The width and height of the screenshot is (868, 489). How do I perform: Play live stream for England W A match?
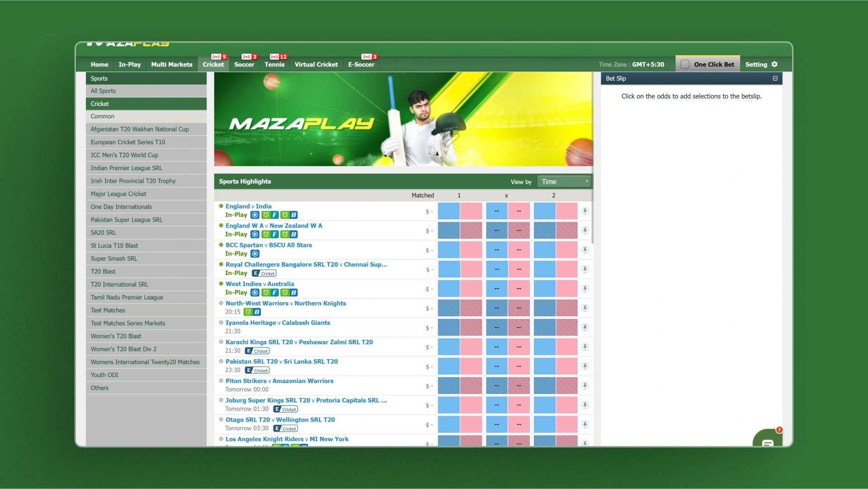[255, 234]
